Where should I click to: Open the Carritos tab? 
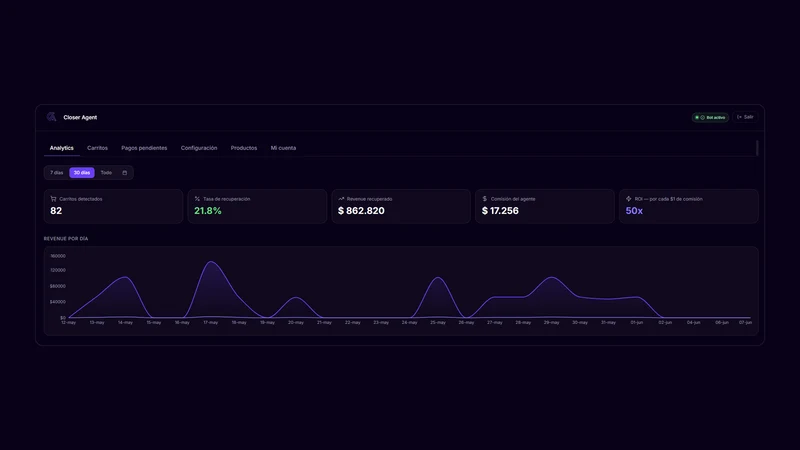(x=97, y=148)
